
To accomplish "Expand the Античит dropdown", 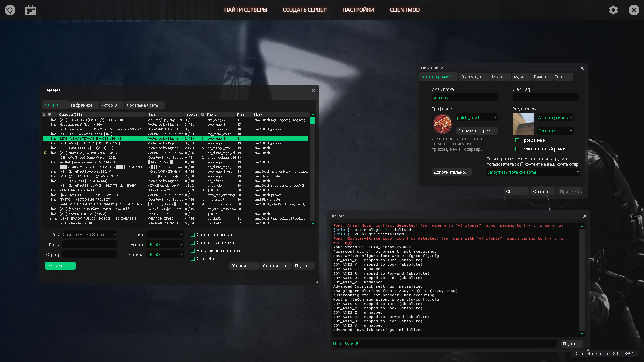I will pos(165,255).
